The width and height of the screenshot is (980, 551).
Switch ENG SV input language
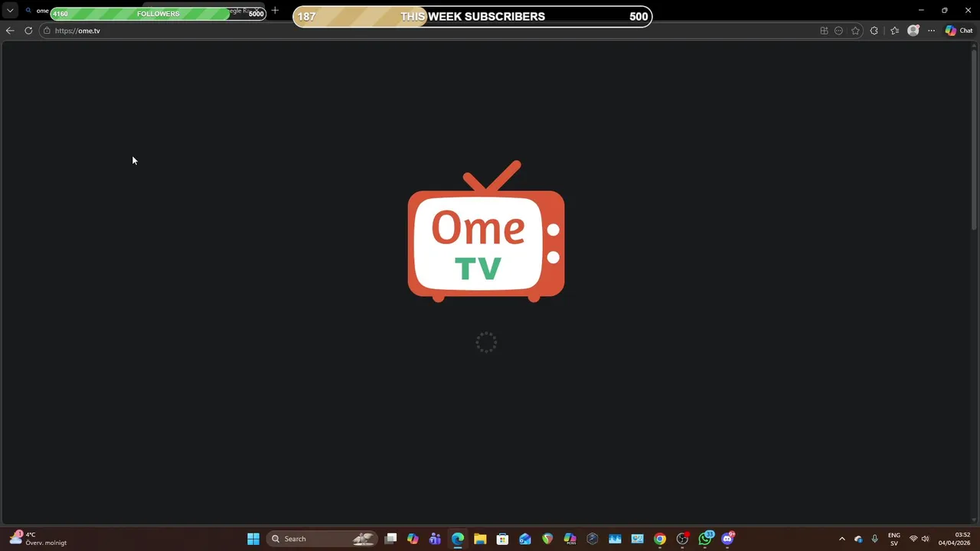coord(893,539)
